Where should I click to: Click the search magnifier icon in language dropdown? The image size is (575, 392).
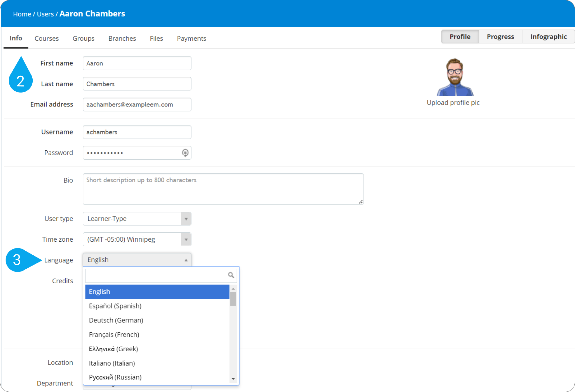click(231, 275)
